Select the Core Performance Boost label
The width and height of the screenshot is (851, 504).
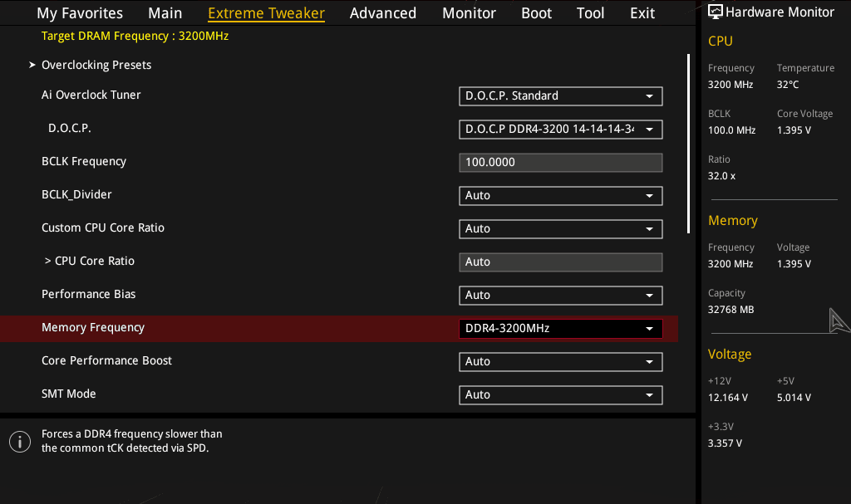pos(106,361)
